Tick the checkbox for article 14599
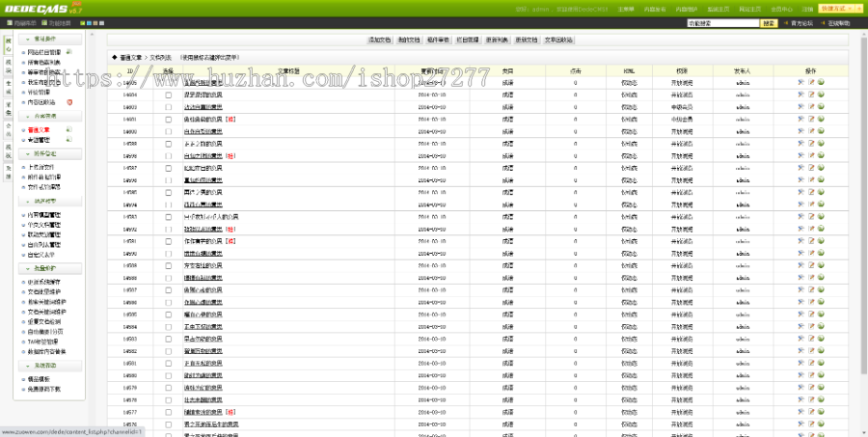Image resolution: width=868 pixels, height=437 pixels. [168, 144]
